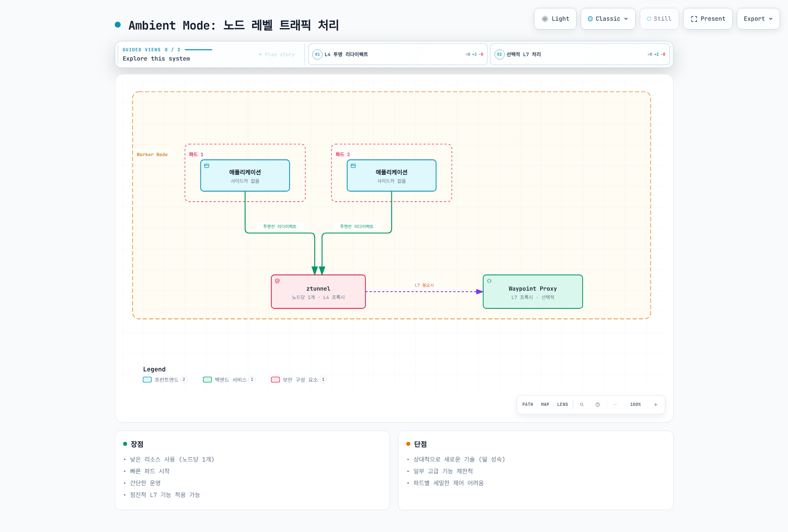Click window icon on 파드 1 애플리케이션 node

207,166
